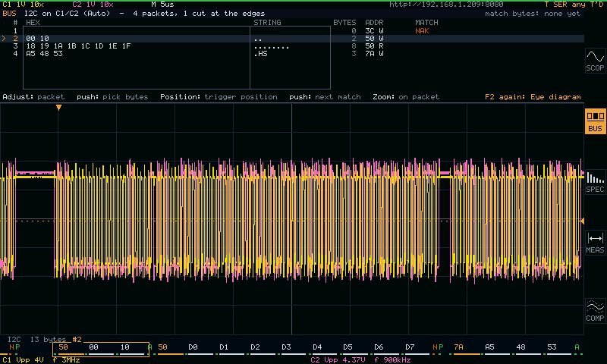Click the 'I2C 13 bytes #2' label
Viewport: 607px width, 364px height.
(45, 340)
